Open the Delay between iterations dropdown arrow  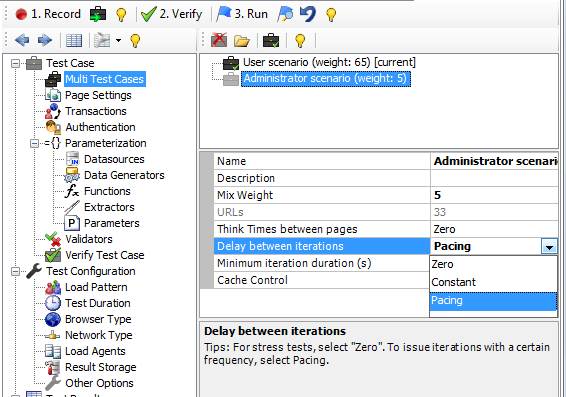(x=549, y=247)
